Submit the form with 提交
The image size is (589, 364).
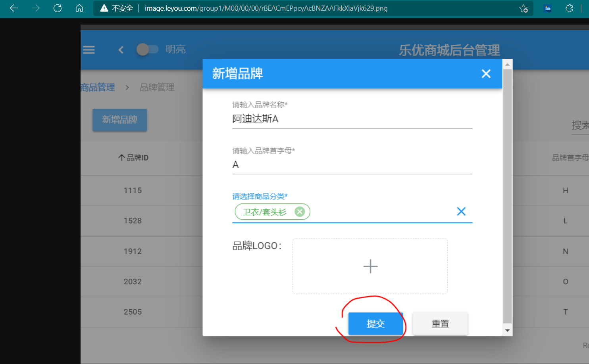tap(376, 324)
